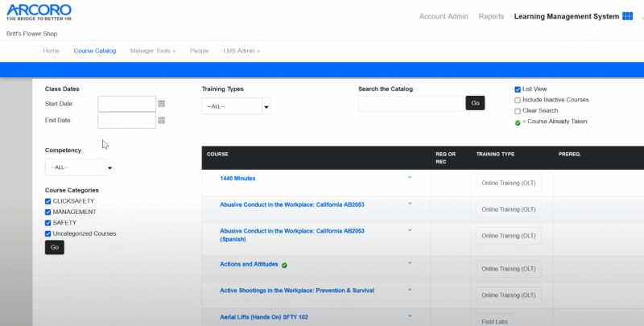Expand the 1440 Minutes course chevron
Screen dimensions: 644x326
click(x=409, y=177)
